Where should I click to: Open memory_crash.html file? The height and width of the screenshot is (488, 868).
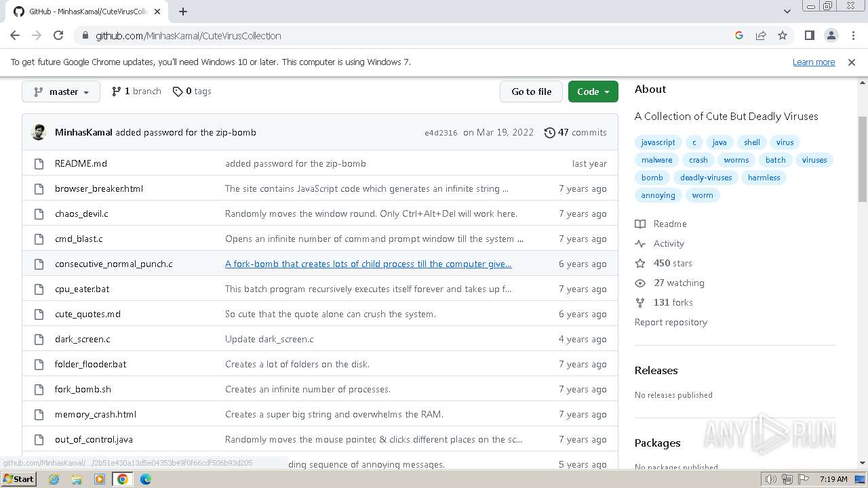(96, 414)
